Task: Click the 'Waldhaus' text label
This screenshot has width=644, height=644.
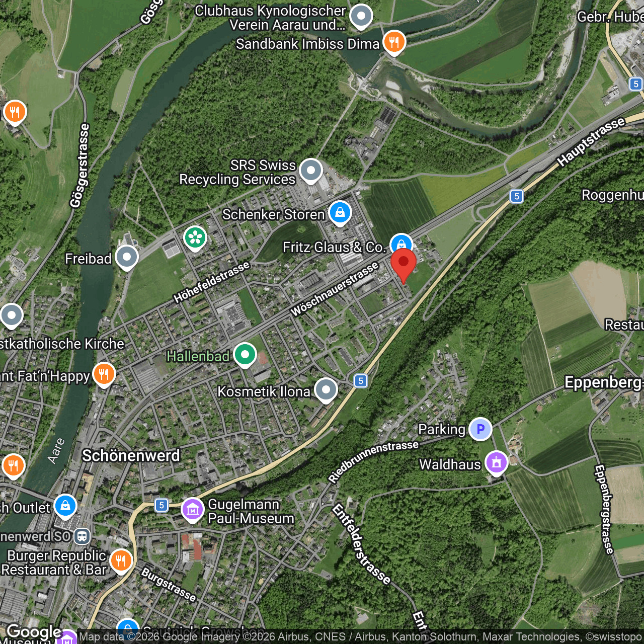Action: [450, 464]
